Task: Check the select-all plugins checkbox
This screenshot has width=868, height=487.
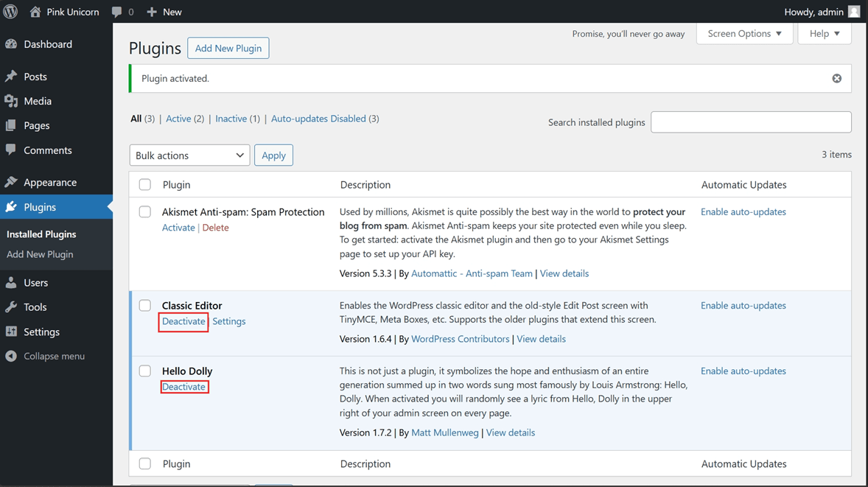Action: pos(144,184)
